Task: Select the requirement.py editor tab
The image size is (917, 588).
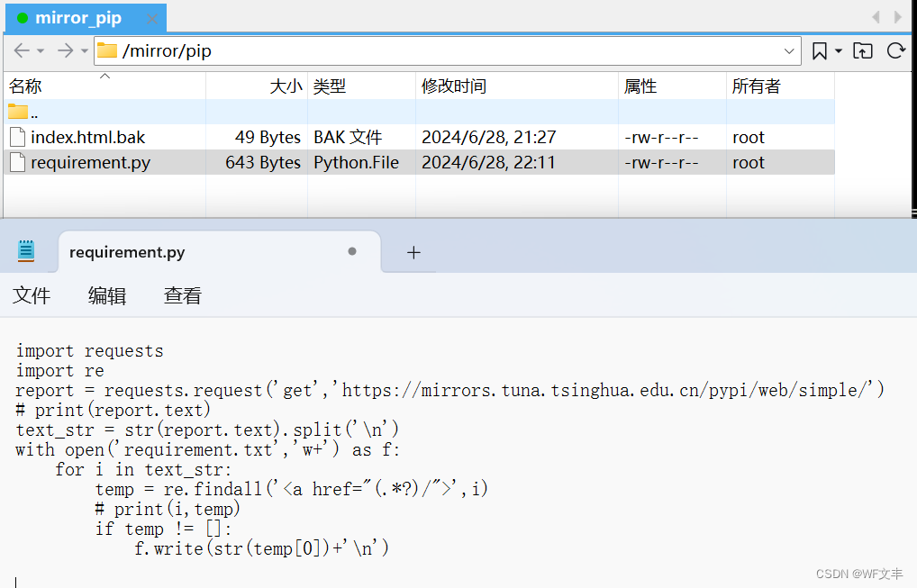Action: tap(219, 252)
